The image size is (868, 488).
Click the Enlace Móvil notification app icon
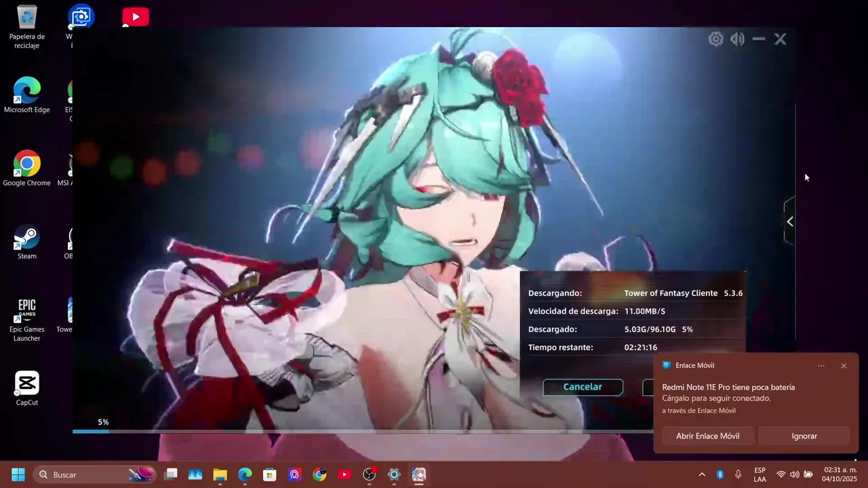(667, 365)
